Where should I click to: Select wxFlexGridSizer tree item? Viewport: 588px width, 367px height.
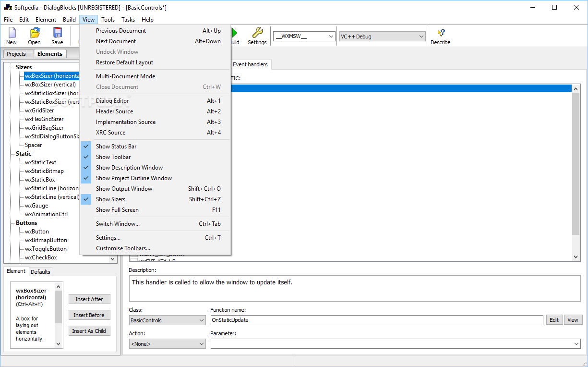(44, 119)
